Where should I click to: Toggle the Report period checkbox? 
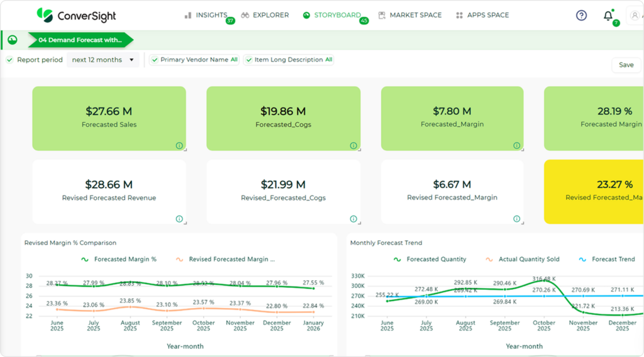click(10, 60)
